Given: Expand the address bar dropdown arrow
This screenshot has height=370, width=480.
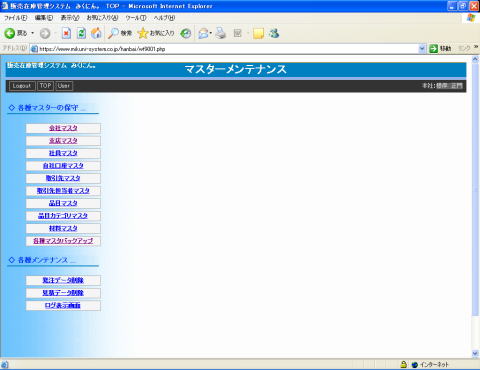Looking at the screenshot, I should pyautogui.click(x=422, y=49).
